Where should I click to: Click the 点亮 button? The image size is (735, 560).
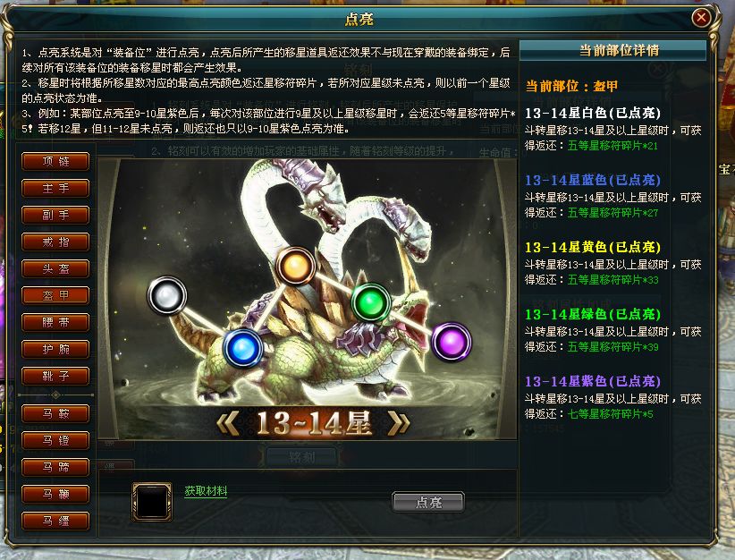coord(428,502)
